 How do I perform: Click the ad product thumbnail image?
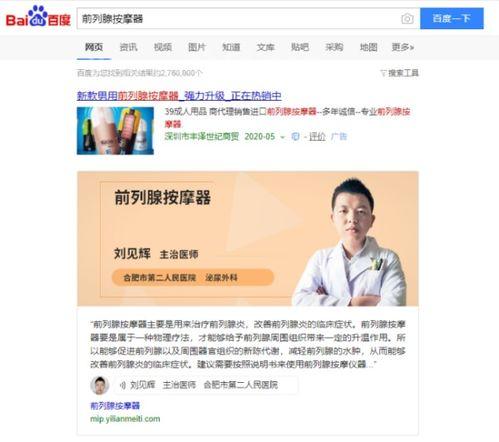pos(115,131)
